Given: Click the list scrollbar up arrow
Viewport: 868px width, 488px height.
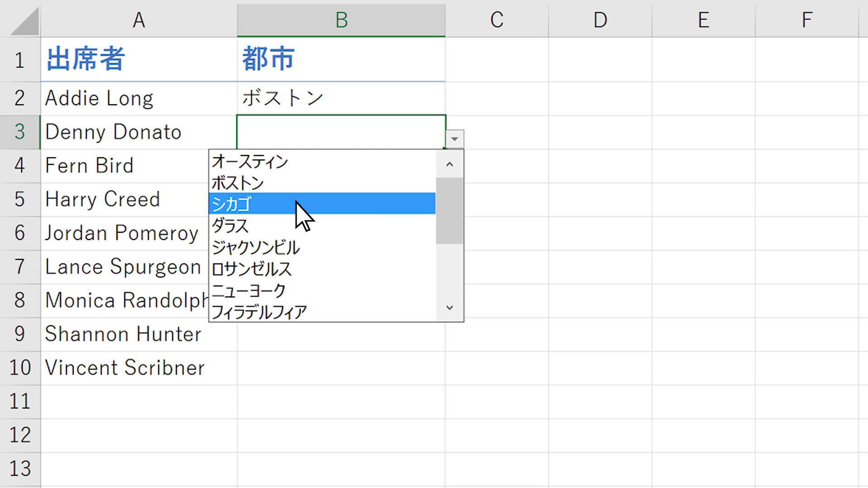Looking at the screenshot, I should (449, 164).
